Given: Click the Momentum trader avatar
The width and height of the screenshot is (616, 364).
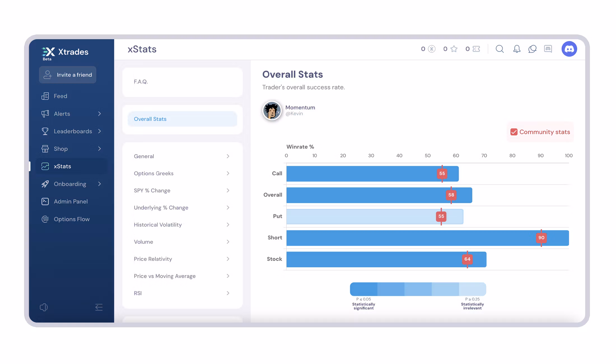Looking at the screenshot, I should point(272,110).
